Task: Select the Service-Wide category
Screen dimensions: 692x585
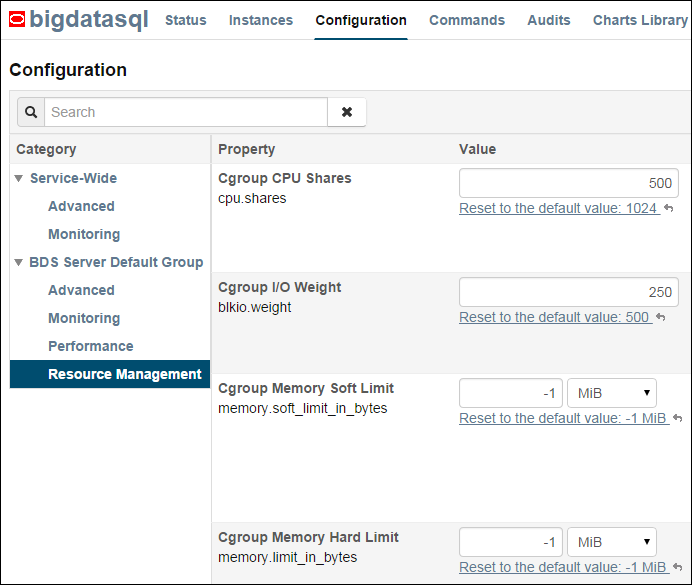Action: (73, 178)
